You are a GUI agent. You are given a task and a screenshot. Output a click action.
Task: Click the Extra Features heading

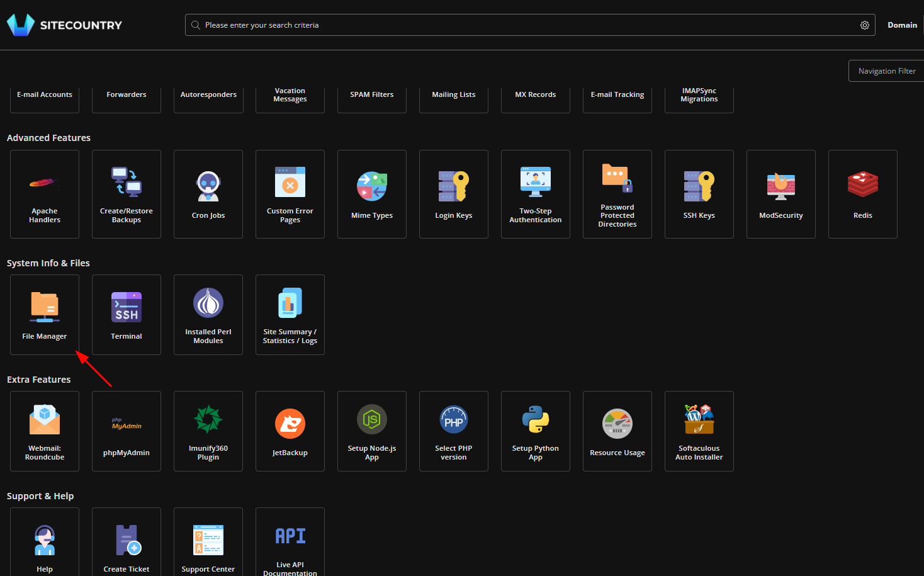click(x=38, y=380)
